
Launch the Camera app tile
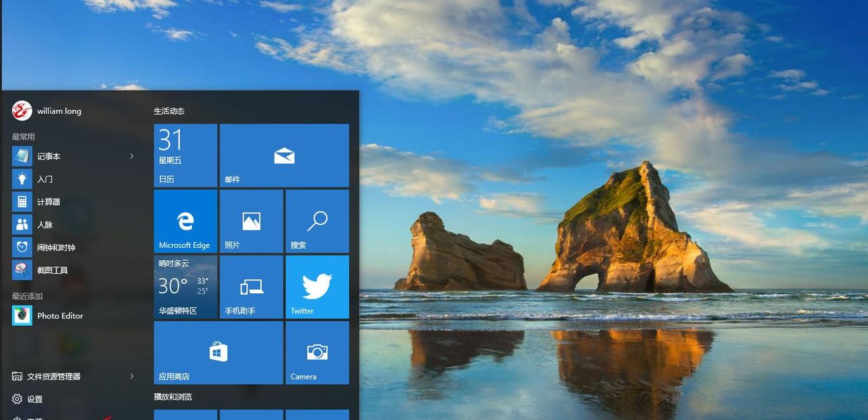point(317,352)
